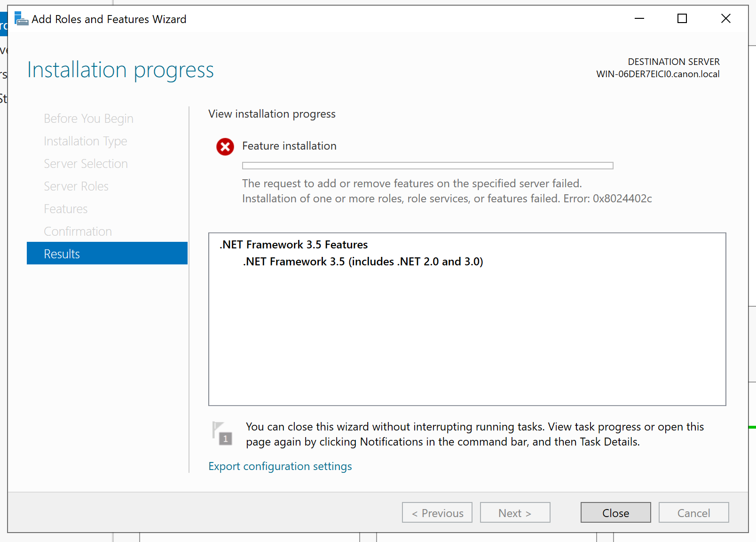Image resolution: width=756 pixels, height=542 pixels.
Task: Click the wizard icon in the title bar
Action: click(21, 19)
